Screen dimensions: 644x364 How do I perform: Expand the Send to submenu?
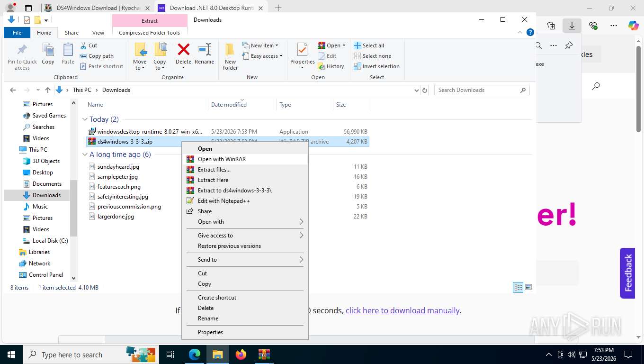tap(244, 260)
